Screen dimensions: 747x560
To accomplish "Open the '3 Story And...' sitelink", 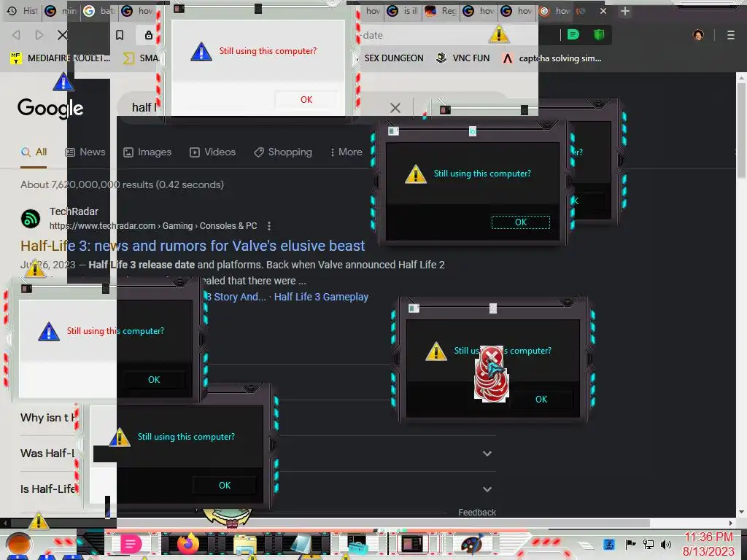I will click(x=236, y=297).
